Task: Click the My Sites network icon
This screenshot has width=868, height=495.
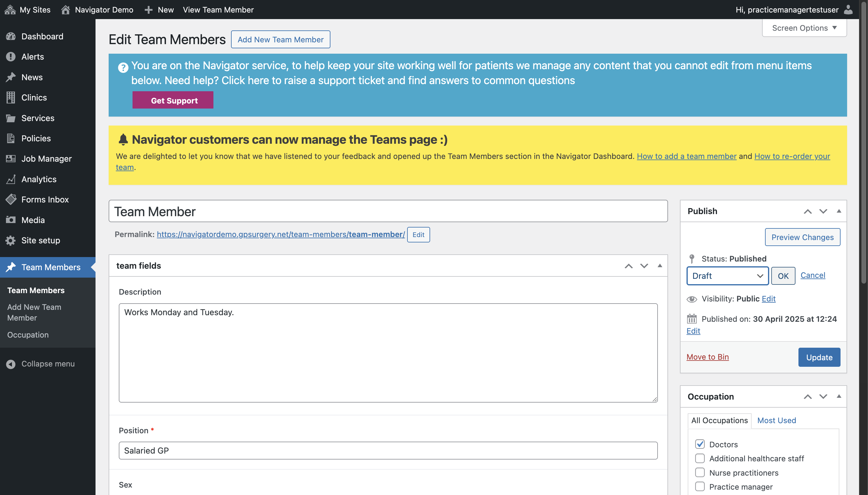Action: tap(10, 10)
